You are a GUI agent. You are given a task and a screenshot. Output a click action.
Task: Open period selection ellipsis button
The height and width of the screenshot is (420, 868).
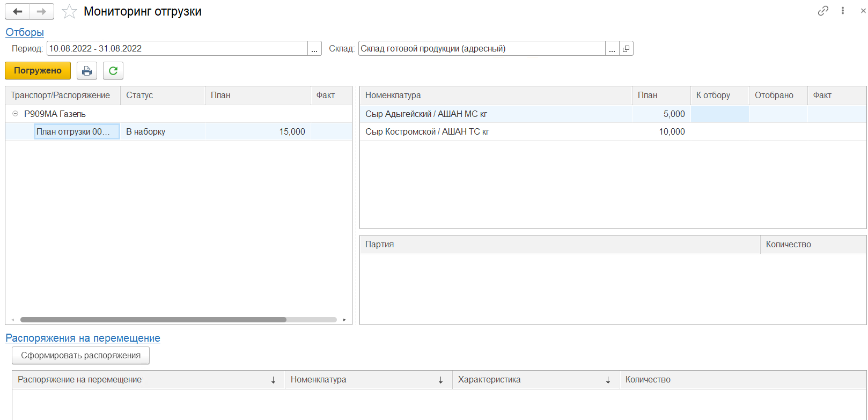tap(314, 49)
